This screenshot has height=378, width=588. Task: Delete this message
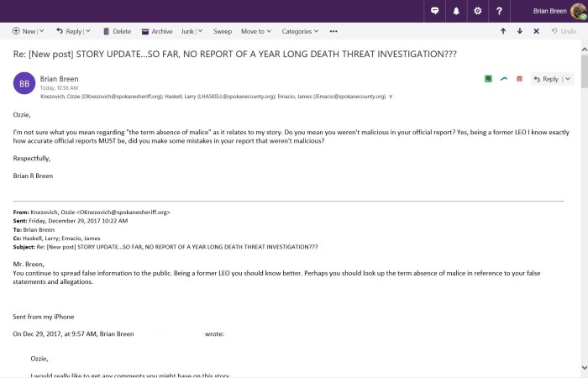click(x=117, y=31)
